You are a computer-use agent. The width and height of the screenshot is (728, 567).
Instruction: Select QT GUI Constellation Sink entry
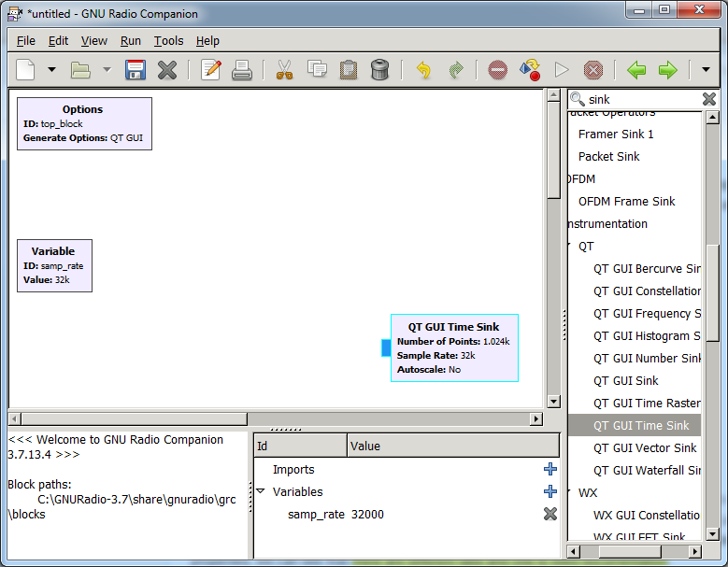647,291
